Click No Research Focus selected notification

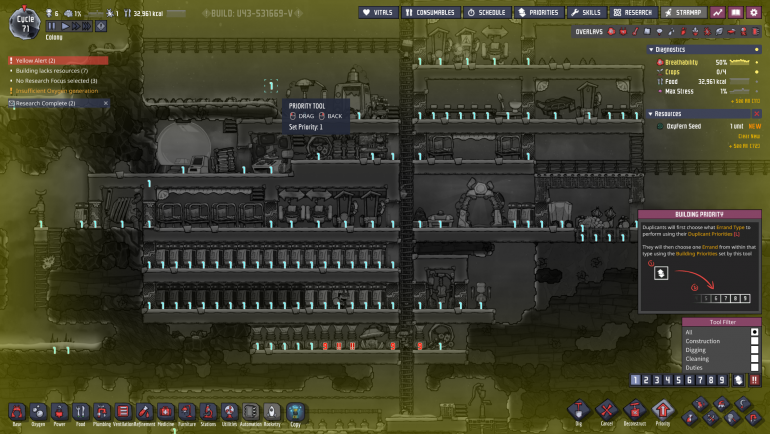[56, 81]
